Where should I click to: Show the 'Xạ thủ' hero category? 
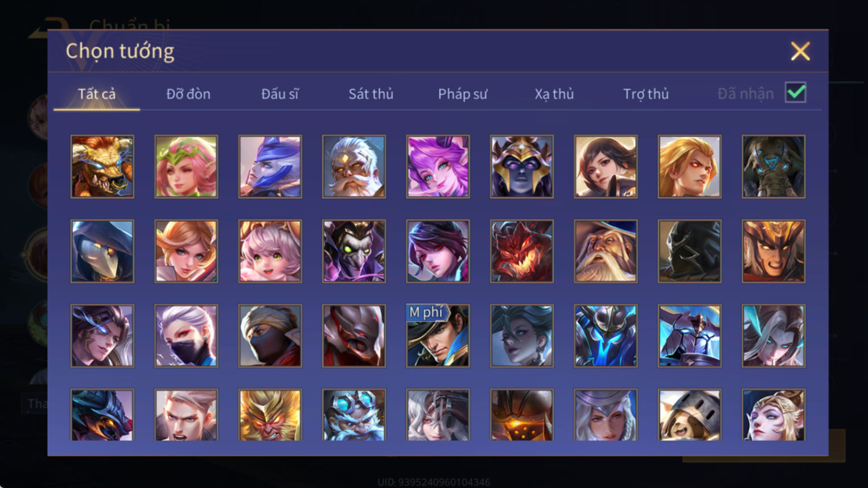554,94
